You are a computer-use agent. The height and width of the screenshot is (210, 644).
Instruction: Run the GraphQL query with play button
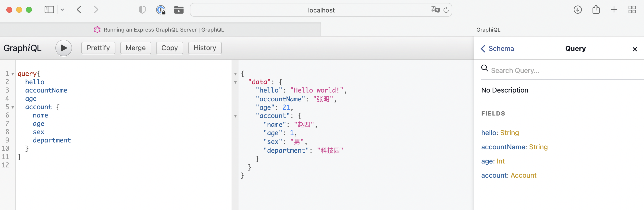[x=63, y=48]
